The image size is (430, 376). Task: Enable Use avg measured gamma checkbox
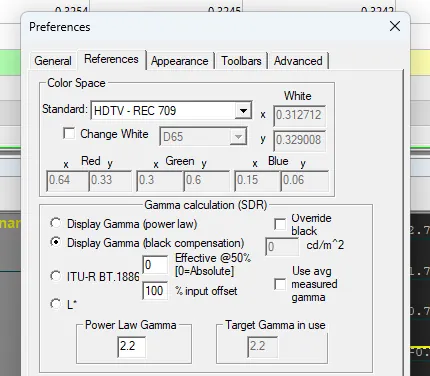(280, 284)
